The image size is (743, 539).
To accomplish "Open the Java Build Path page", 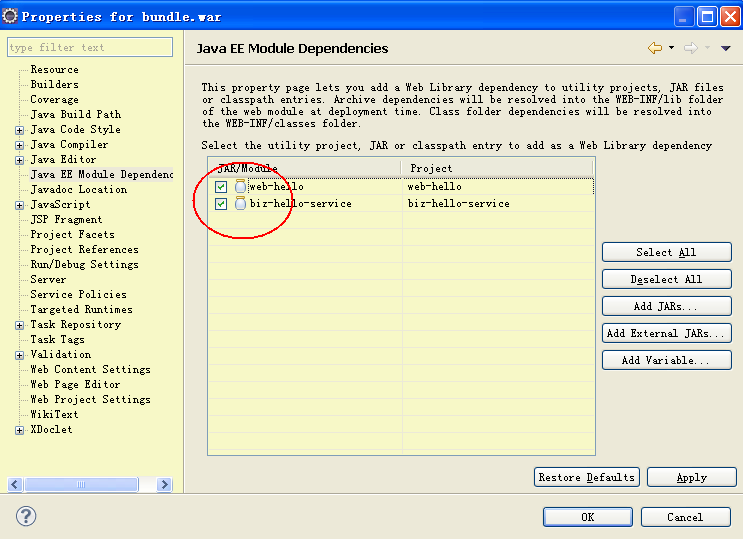I will pos(76,114).
